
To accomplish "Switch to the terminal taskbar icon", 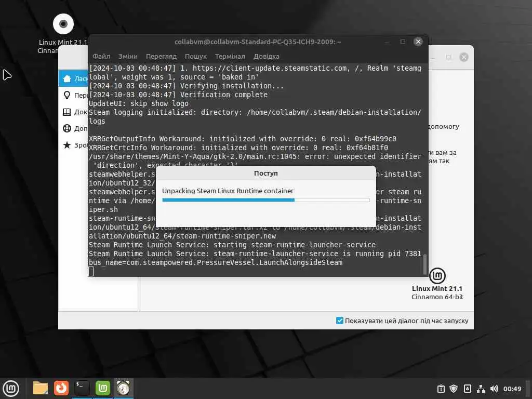I will pyautogui.click(x=82, y=388).
